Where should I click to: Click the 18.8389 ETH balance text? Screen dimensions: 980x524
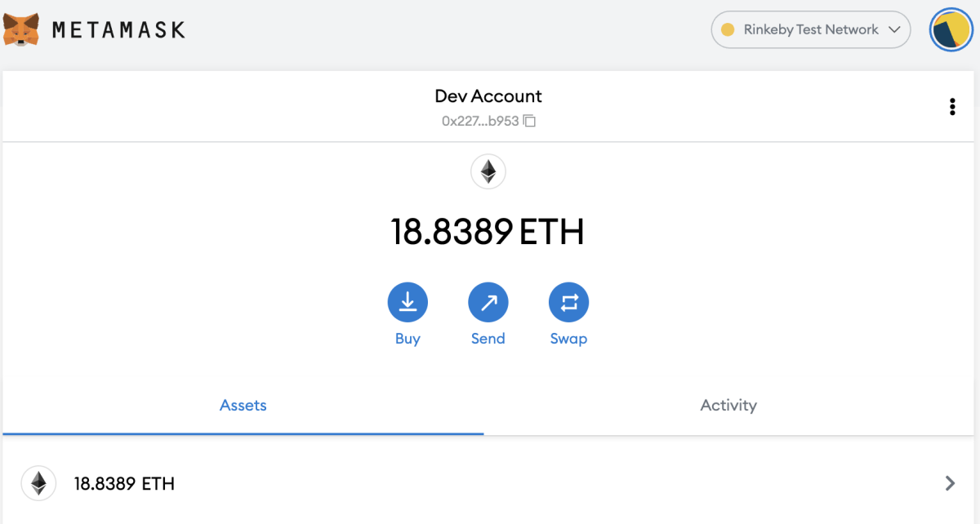coord(488,231)
